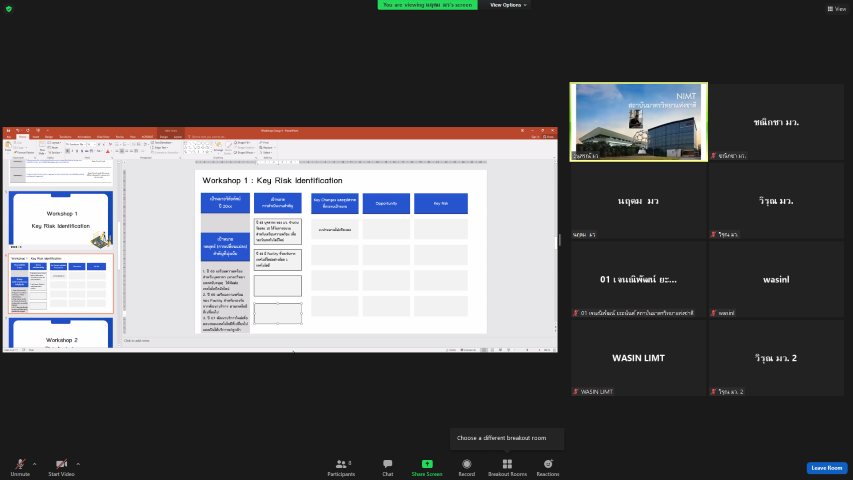853x480 pixels.
Task: Start Video from the meeting toolbar
Action: tap(61, 465)
